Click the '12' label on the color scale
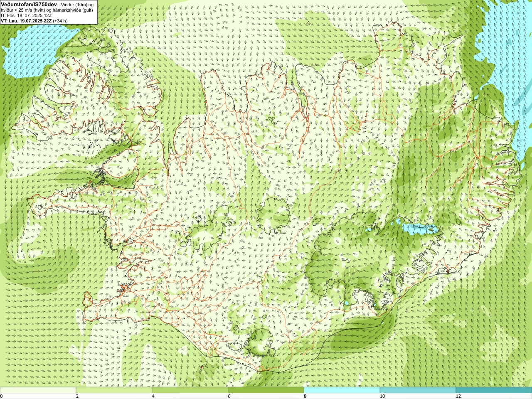This screenshot has width=532, height=399. point(458,396)
